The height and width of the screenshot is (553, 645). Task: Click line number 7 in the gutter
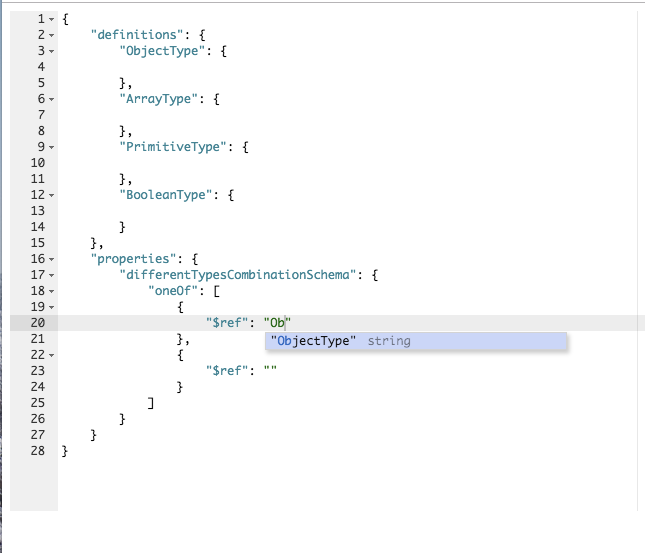[x=41, y=115]
